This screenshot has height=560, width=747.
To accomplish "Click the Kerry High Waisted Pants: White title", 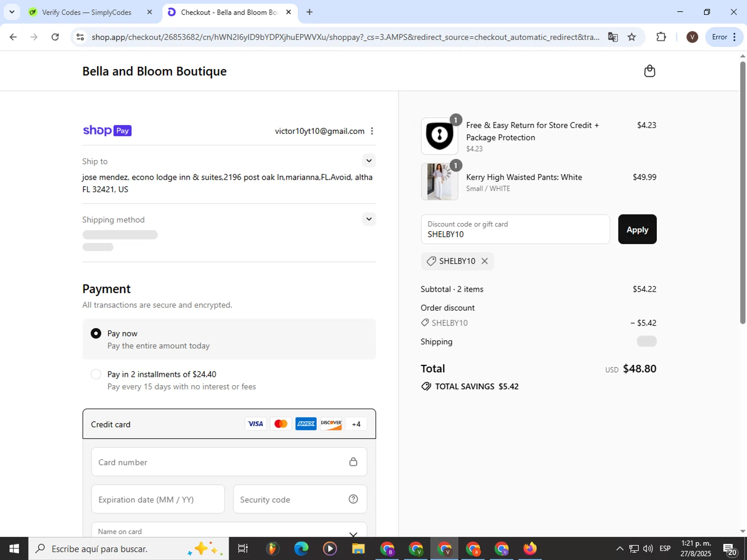I will point(524,177).
